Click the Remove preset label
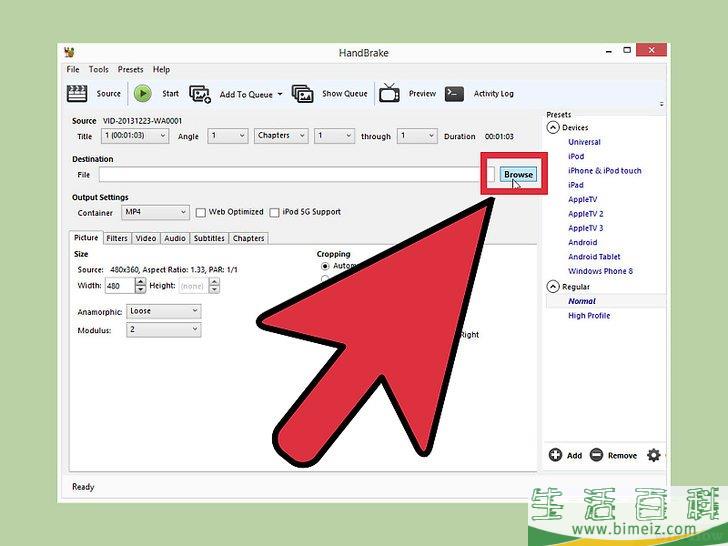Viewport: 728px width, 546px height. (x=622, y=455)
